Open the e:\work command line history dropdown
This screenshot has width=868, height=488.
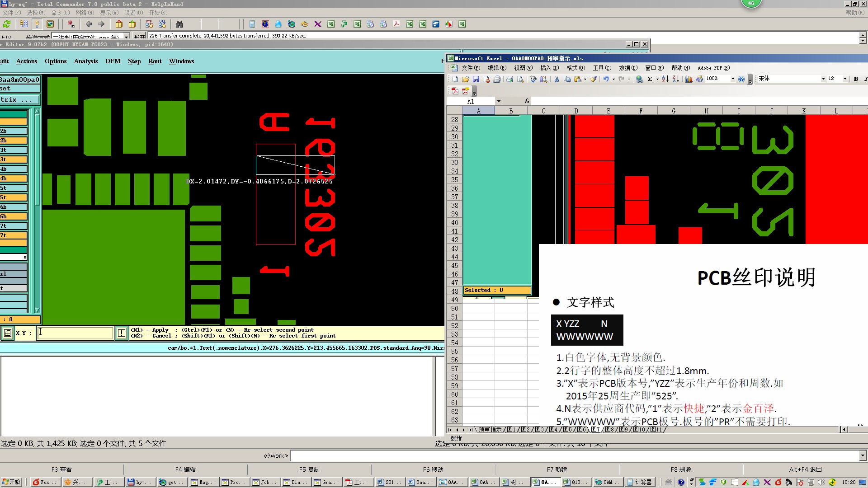click(x=863, y=455)
